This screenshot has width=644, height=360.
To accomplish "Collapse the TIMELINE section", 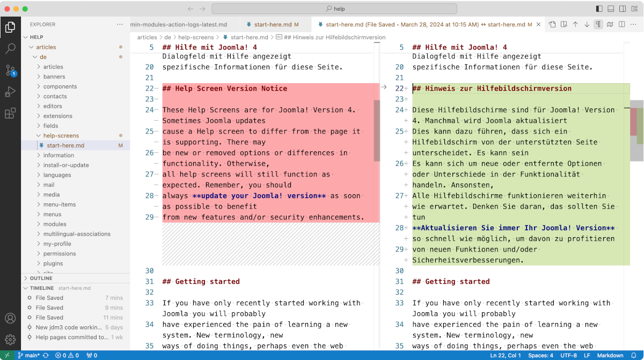I will point(75,288).
